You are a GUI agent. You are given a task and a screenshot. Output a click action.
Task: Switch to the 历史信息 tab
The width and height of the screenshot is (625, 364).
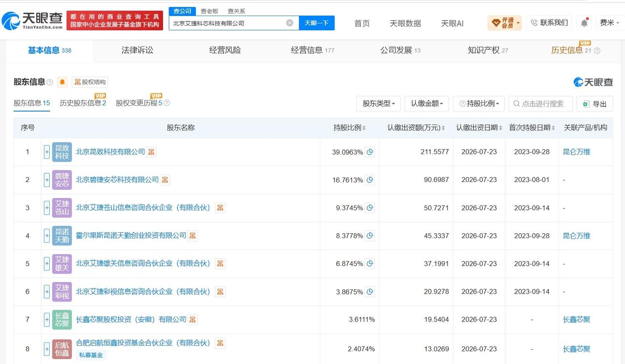tap(571, 50)
